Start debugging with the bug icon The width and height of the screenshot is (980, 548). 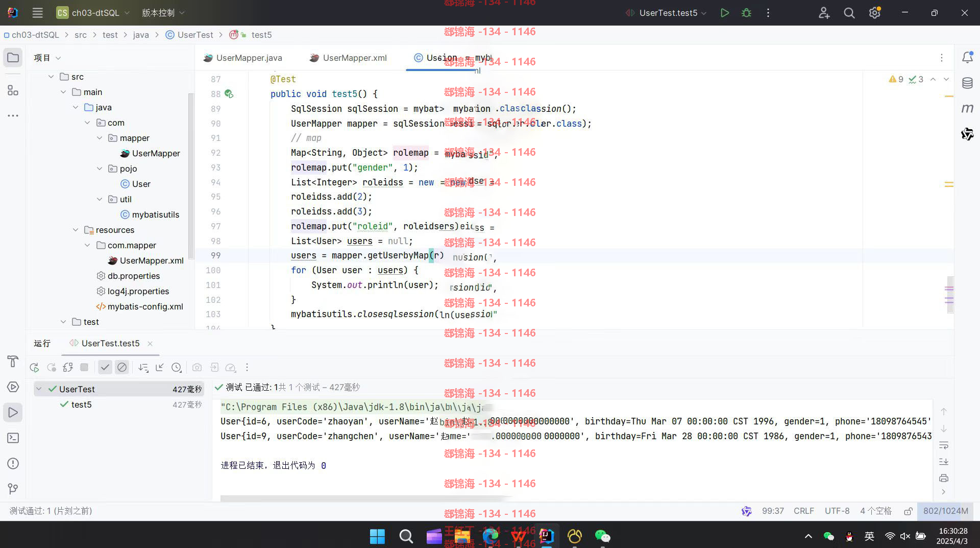pyautogui.click(x=746, y=13)
